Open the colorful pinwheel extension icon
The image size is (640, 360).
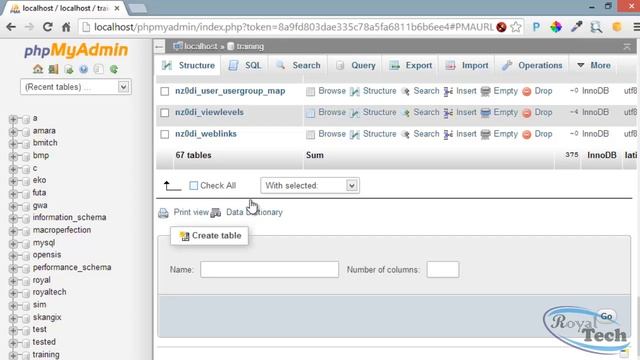pyautogui.click(x=556, y=27)
